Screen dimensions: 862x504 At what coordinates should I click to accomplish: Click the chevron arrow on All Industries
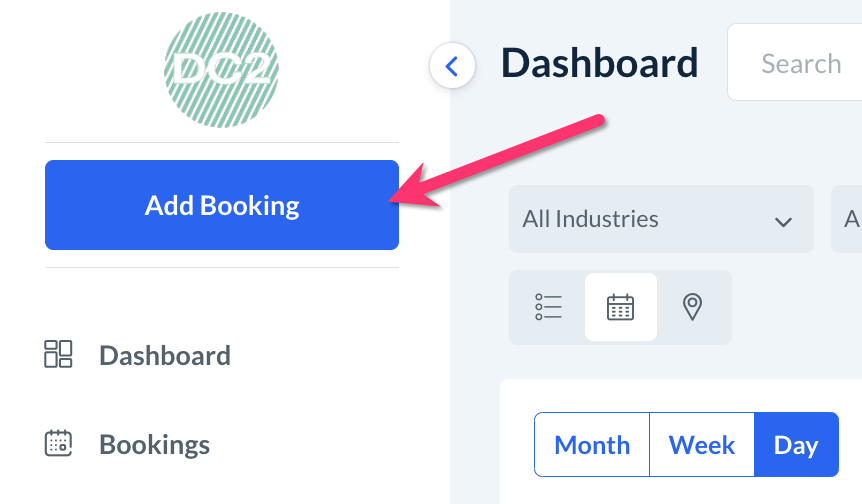coord(783,221)
